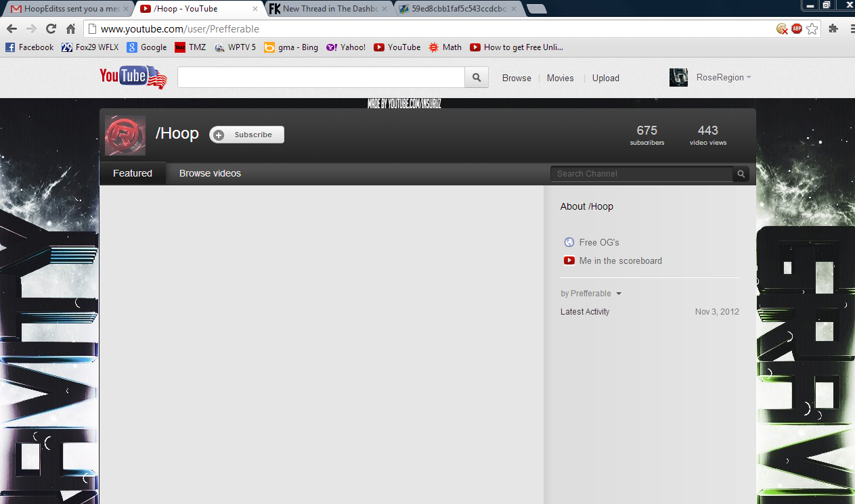855x504 pixels.
Task: Click the /Hoop channel title
Action: click(x=177, y=133)
